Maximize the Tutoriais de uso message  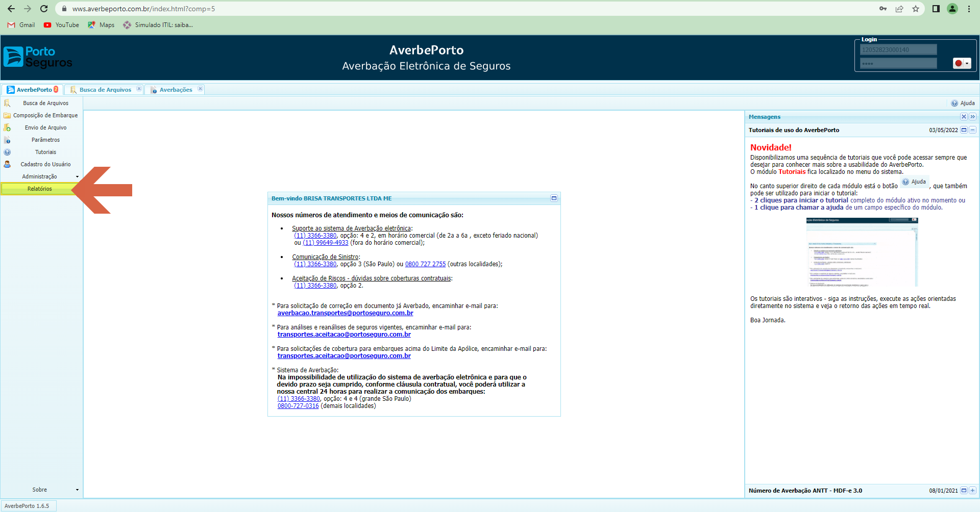click(964, 130)
